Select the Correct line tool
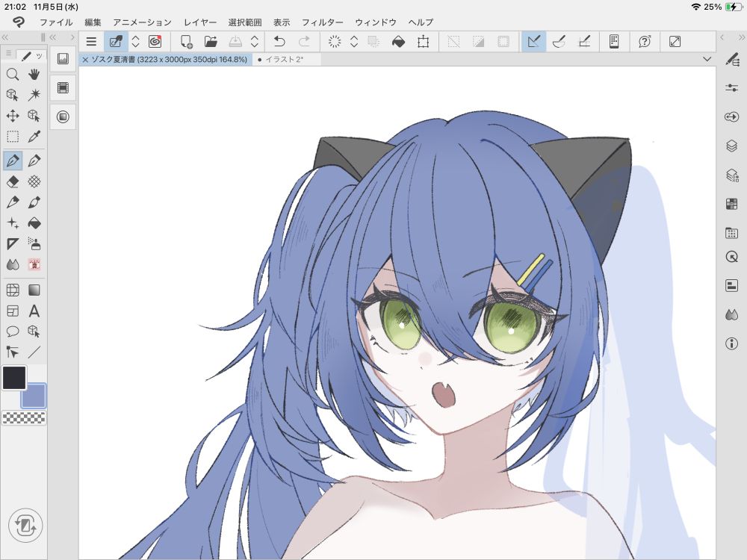This screenshot has height=560, width=747. [x=13, y=352]
